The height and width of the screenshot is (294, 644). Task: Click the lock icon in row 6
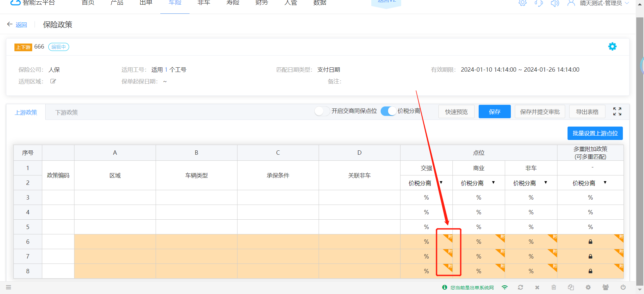(590, 242)
